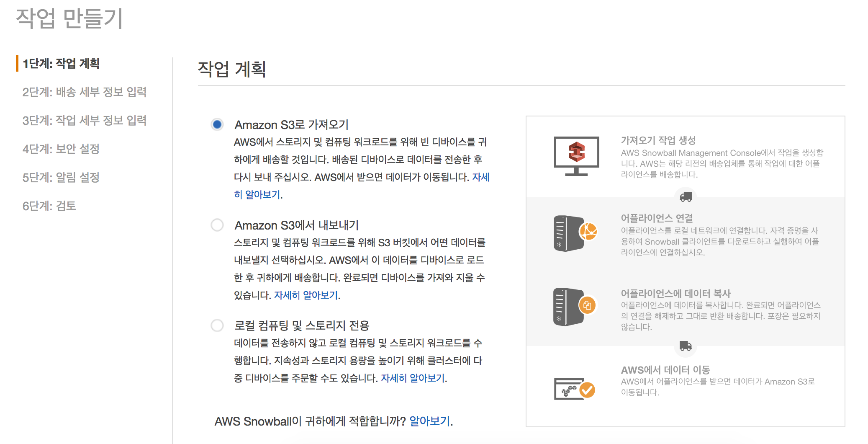
Task: Click the AWS에서 데이터 이동 heading
Action: (x=665, y=370)
